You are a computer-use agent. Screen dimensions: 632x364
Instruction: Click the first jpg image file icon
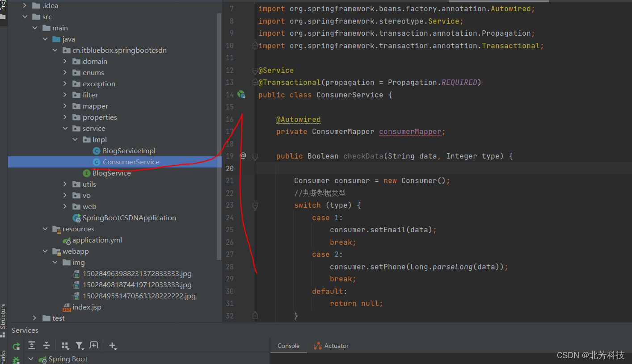pyautogui.click(x=76, y=274)
